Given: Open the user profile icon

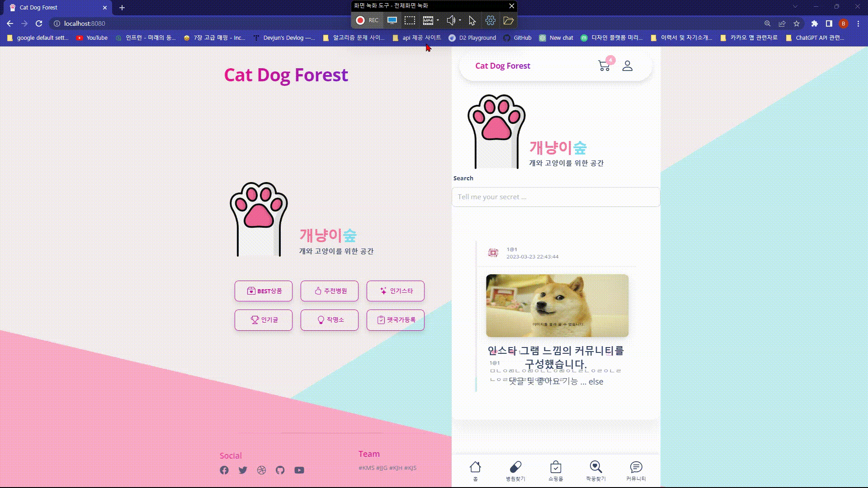Looking at the screenshot, I should click(627, 66).
